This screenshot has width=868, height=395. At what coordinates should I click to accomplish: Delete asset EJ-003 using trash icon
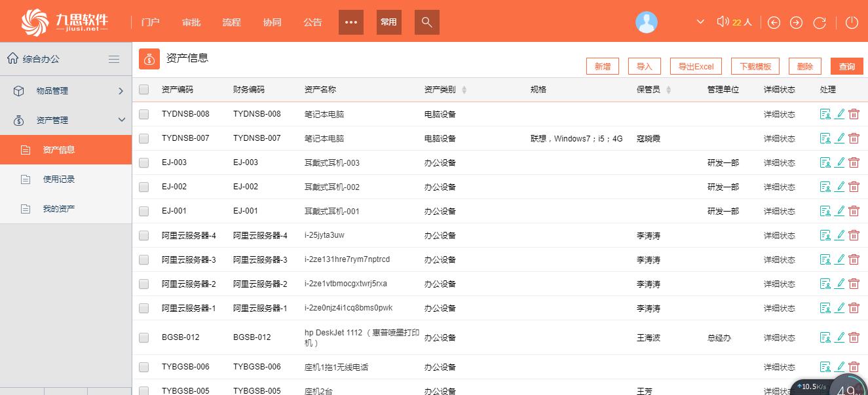tap(854, 162)
